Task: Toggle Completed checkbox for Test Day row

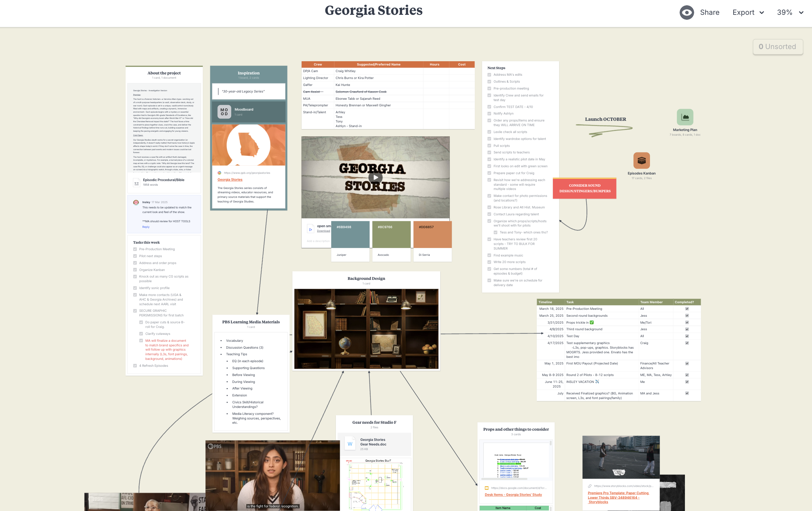Action: click(687, 336)
